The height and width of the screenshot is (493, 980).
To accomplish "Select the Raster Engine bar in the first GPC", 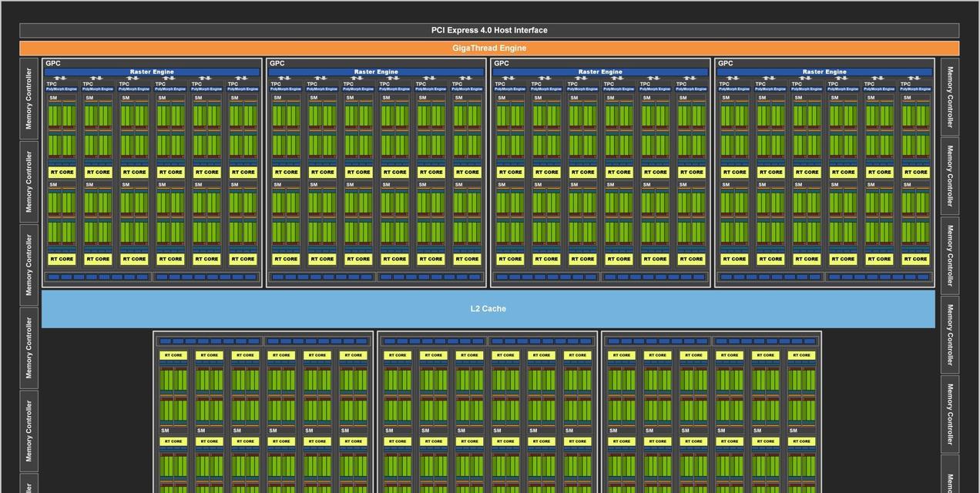I will (x=152, y=72).
